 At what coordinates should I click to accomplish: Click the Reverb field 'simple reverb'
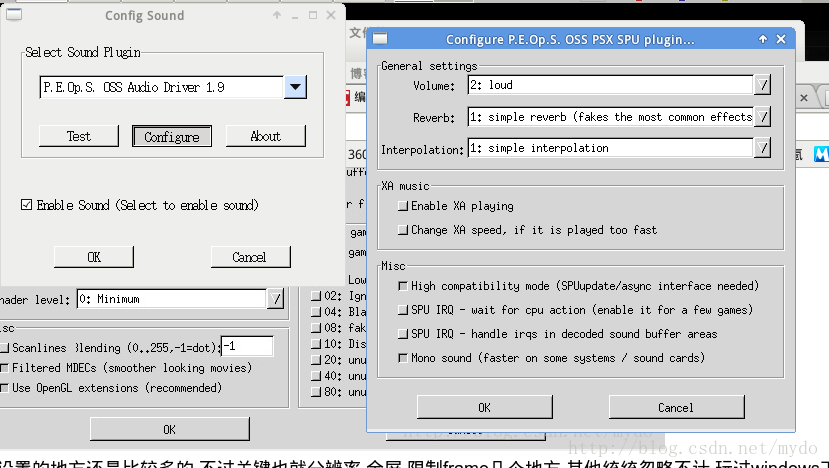click(x=611, y=117)
